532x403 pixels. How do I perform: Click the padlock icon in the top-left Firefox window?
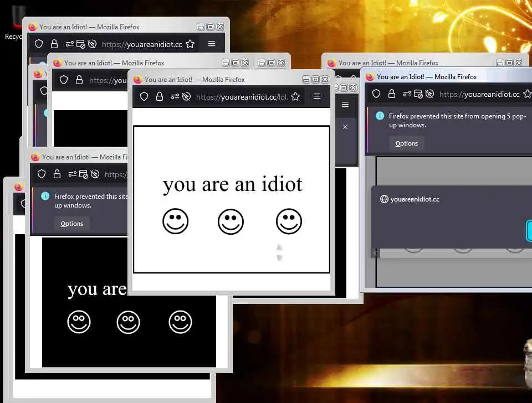(x=54, y=44)
